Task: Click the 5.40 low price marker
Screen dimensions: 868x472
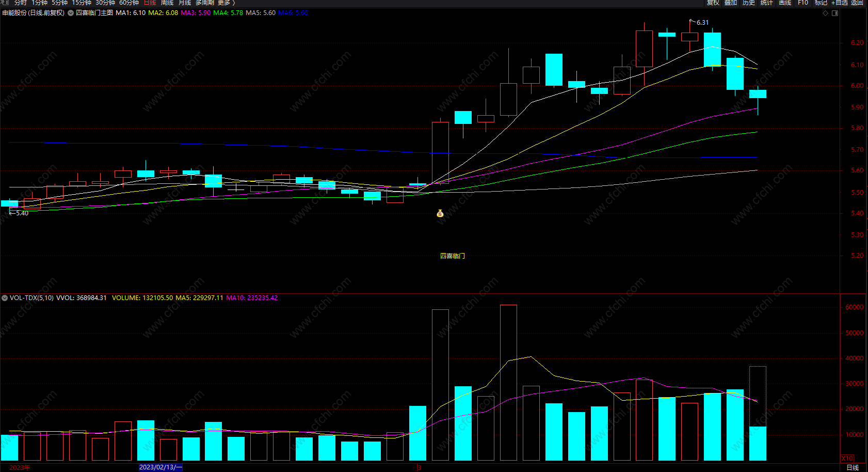Action: [22, 213]
